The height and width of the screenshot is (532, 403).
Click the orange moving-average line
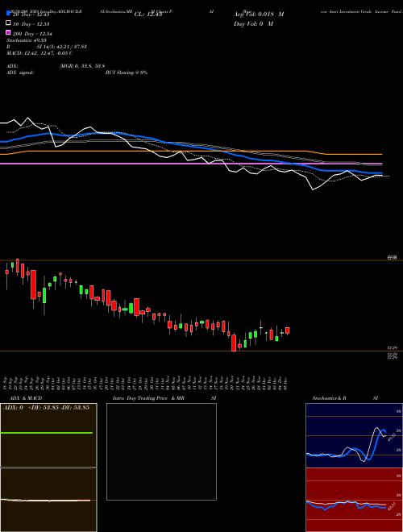tap(191, 152)
